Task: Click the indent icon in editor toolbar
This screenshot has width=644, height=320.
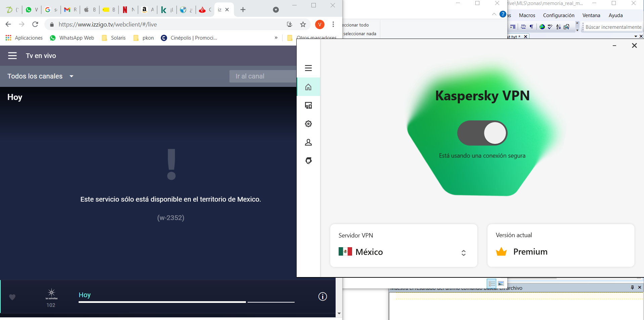Action: (x=513, y=27)
